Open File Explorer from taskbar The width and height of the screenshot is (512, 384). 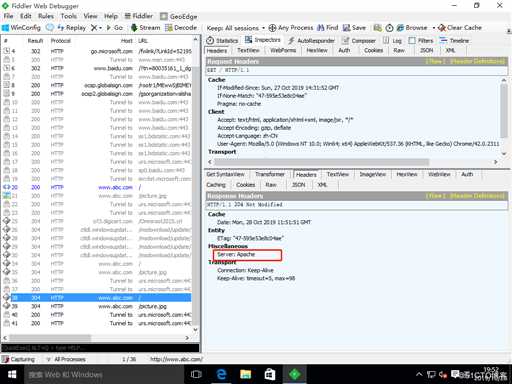246,374
